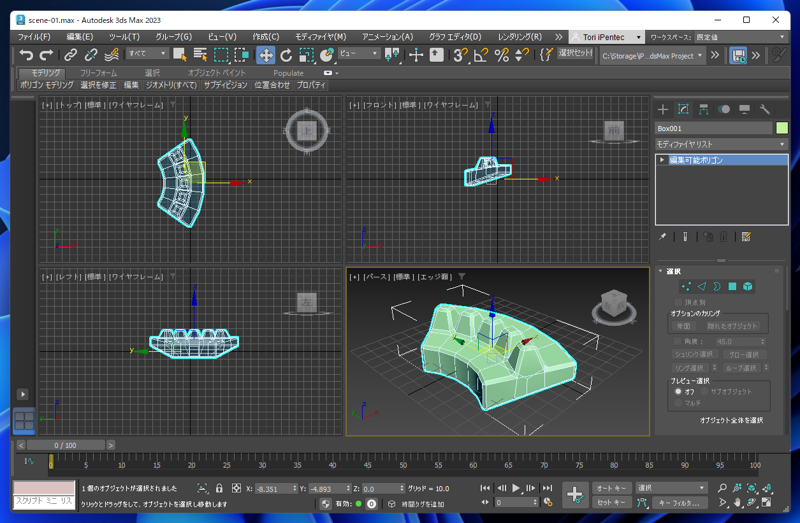Activate the Select and Scale tool

(307, 55)
